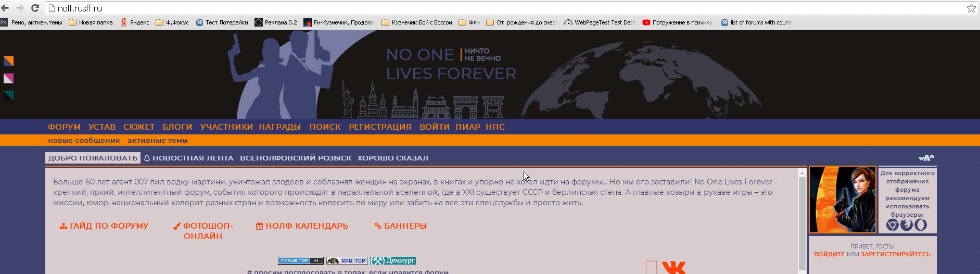Switch to the ХОРОШО СКАЗАЛ tab
Screen dimensions: 980x274
tap(393, 158)
